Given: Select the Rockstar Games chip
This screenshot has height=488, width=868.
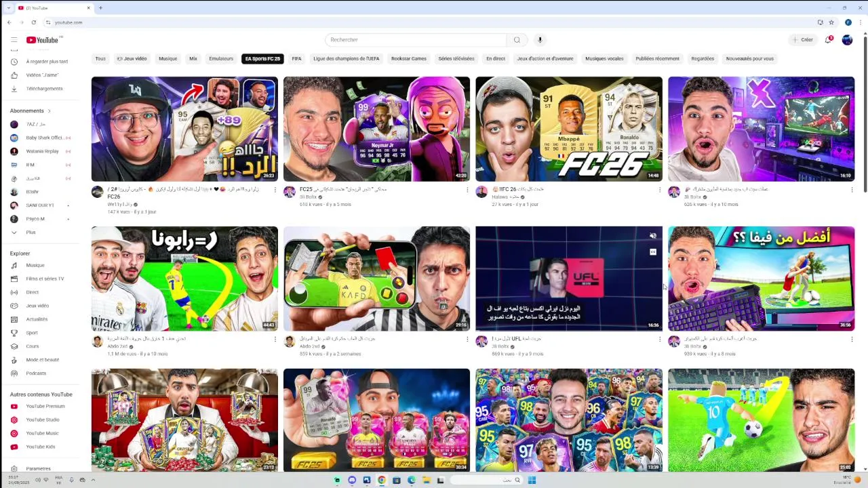Looking at the screenshot, I should (x=409, y=59).
